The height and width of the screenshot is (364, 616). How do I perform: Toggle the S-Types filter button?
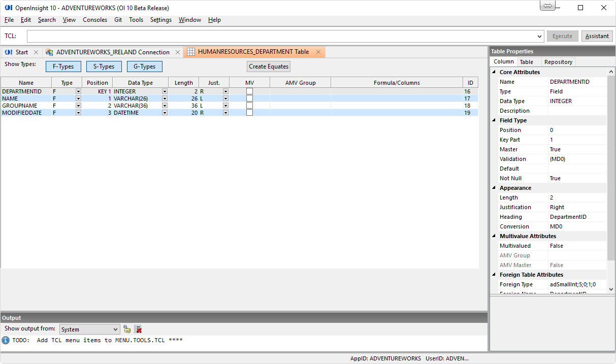coord(104,67)
